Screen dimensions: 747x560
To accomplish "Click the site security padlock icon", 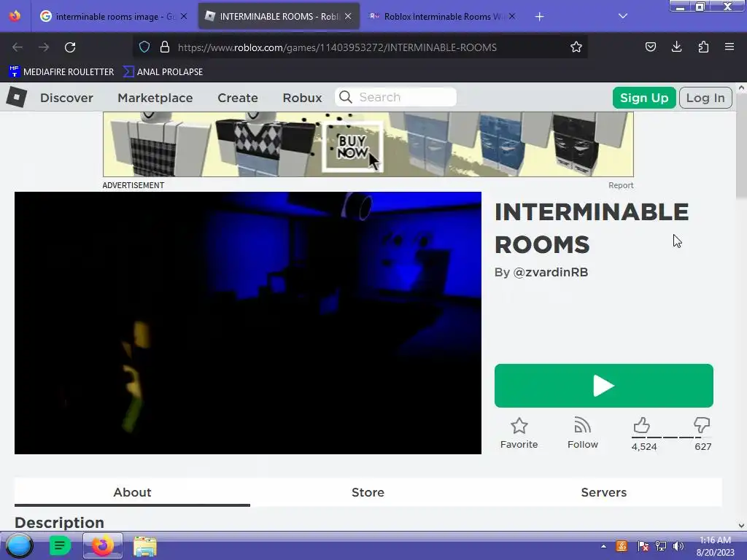I will pyautogui.click(x=165, y=47).
